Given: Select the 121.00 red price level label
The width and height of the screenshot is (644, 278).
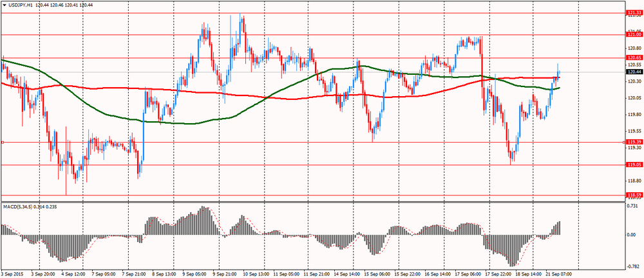Looking at the screenshot, I should (x=634, y=35).
